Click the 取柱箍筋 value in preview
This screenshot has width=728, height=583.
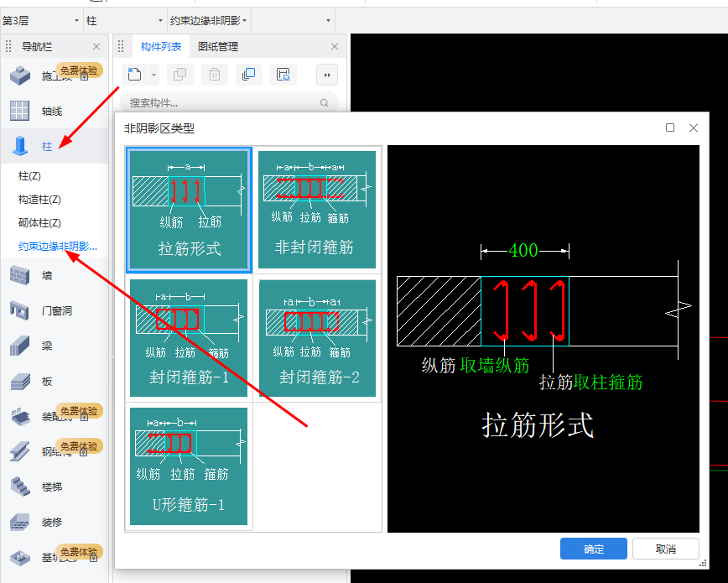point(608,383)
